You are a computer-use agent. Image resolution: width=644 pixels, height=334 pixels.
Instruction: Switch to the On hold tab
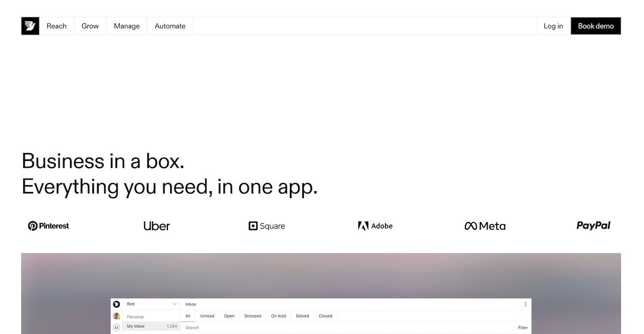[279, 316]
